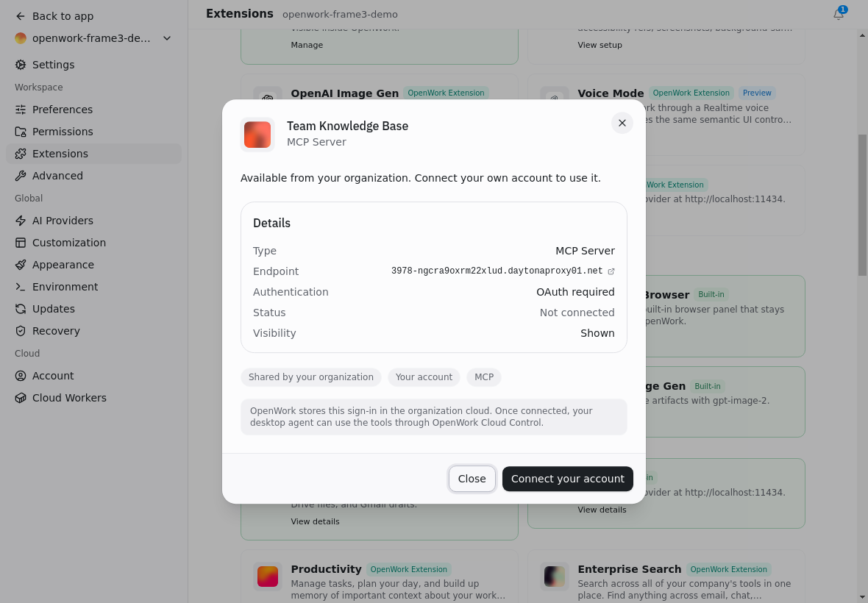Click the OAuth required value
Image resolution: width=868 pixels, height=603 pixels.
pos(575,292)
